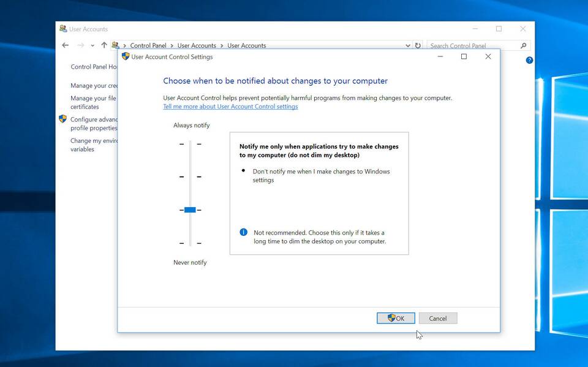
Task: Click the Always notify label
Action: [x=191, y=126]
